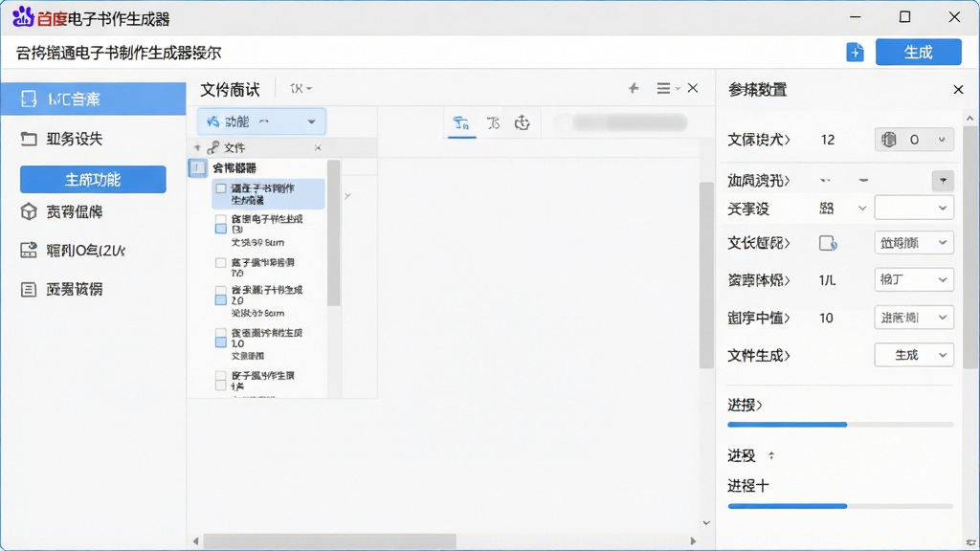The height and width of the screenshot is (551, 980).
Task: Click the file list's vertical scrollbar thumb
Action: [334, 233]
